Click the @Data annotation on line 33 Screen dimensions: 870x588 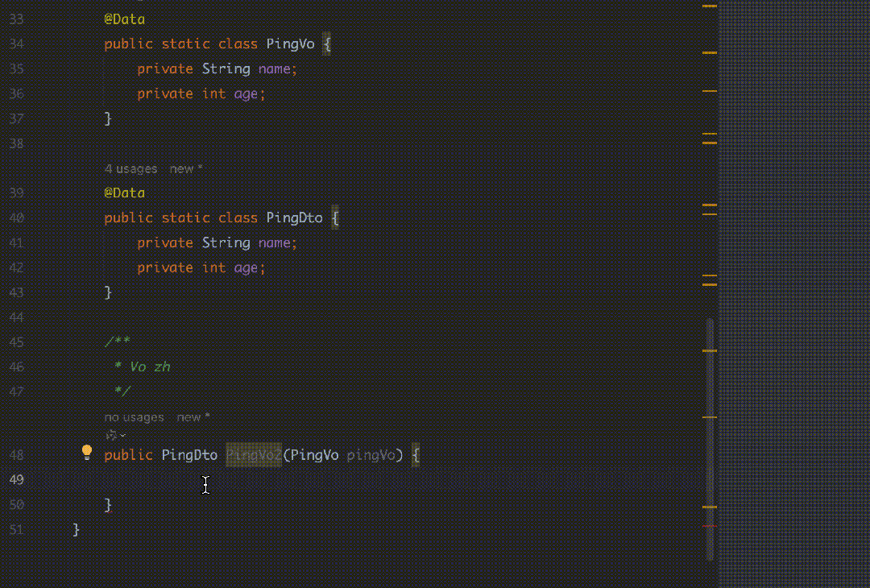125,19
